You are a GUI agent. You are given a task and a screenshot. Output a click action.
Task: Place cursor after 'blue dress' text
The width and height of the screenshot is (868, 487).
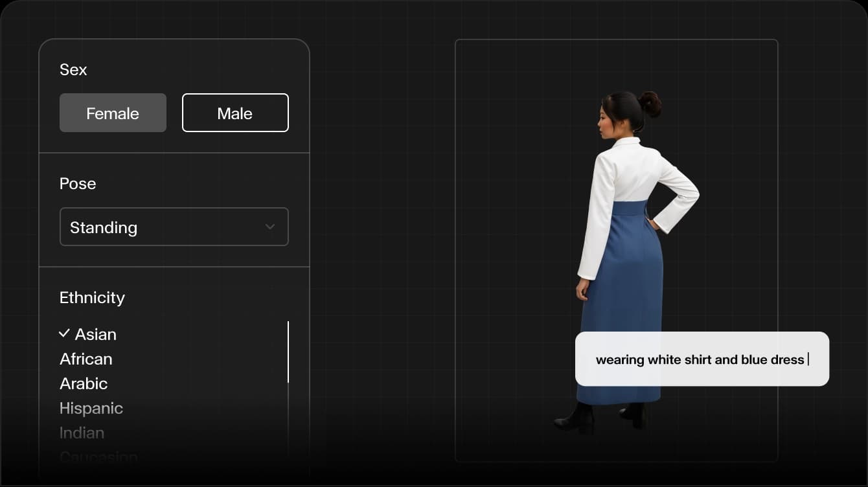coord(809,359)
